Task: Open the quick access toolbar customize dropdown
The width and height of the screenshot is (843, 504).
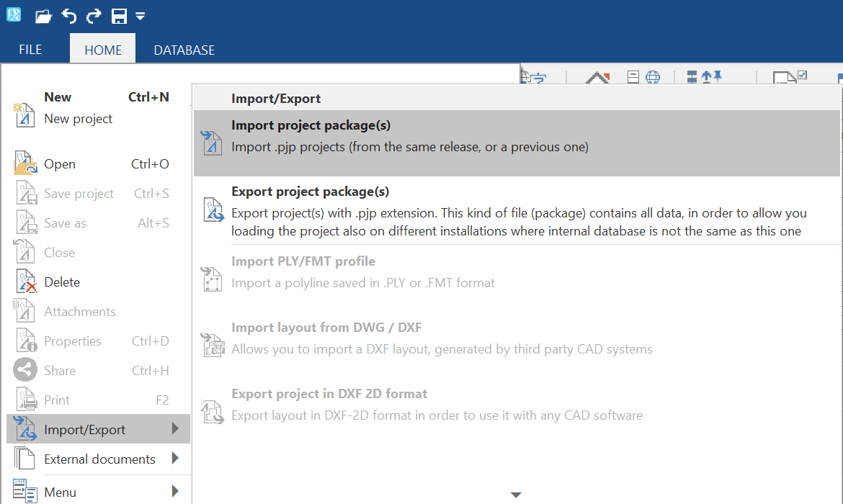Action: pos(140,17)
